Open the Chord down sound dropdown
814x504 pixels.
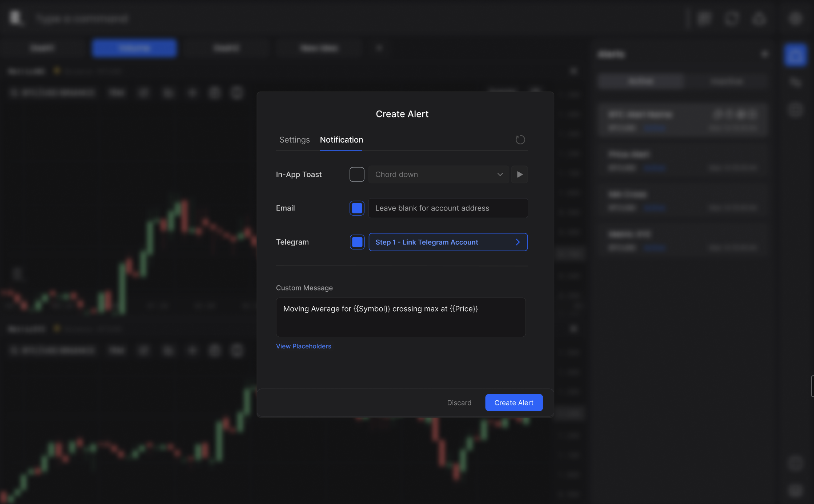tap(438, 174)
